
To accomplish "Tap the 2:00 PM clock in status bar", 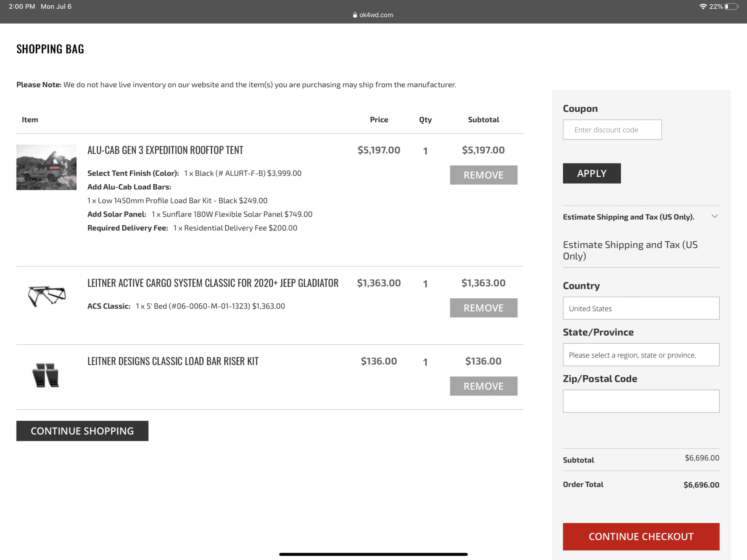I will click(x=22, y=6).
